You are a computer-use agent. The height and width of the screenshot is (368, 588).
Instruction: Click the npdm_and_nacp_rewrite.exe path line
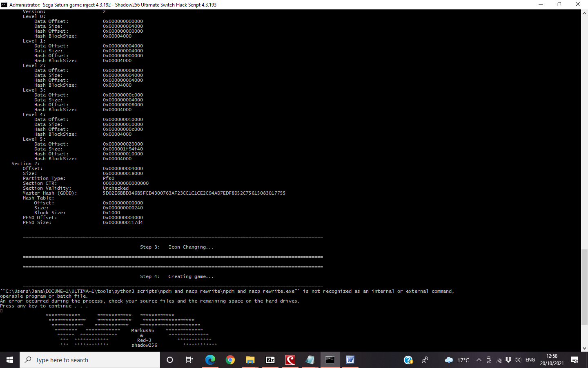coord(227,291)
